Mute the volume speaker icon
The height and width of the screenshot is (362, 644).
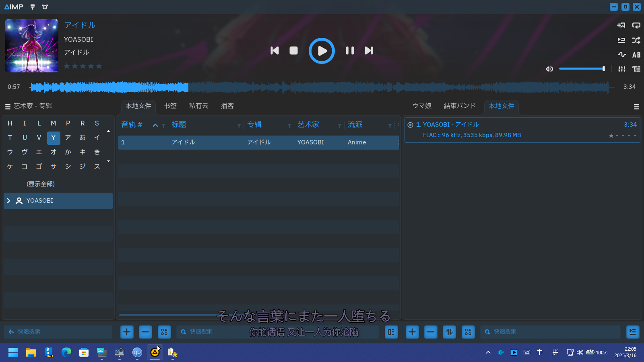click(549, 69)
